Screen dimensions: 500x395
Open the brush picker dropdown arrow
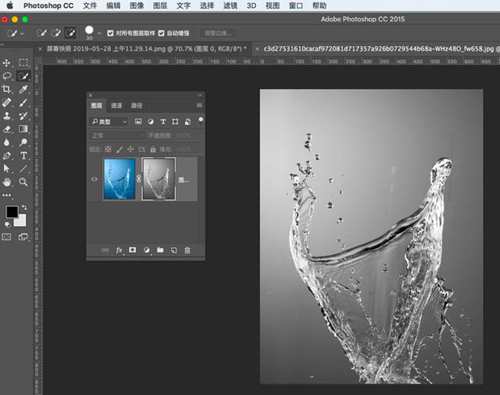pos(99,33)
